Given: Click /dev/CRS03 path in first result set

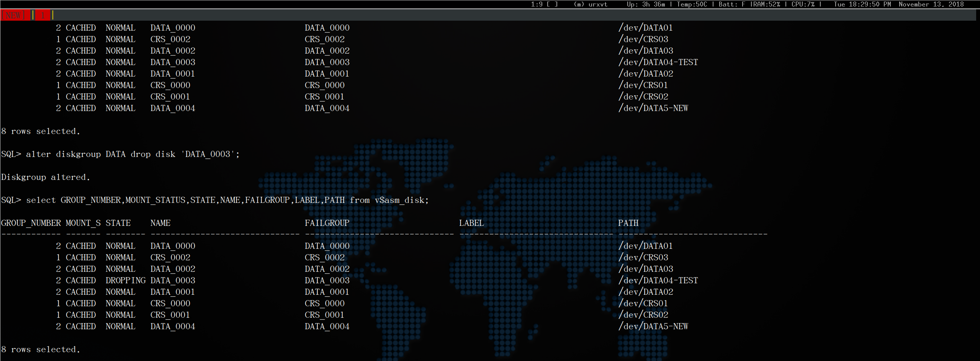Looking at the screenshot, I should pyautogui.click(x=643, y=39).
